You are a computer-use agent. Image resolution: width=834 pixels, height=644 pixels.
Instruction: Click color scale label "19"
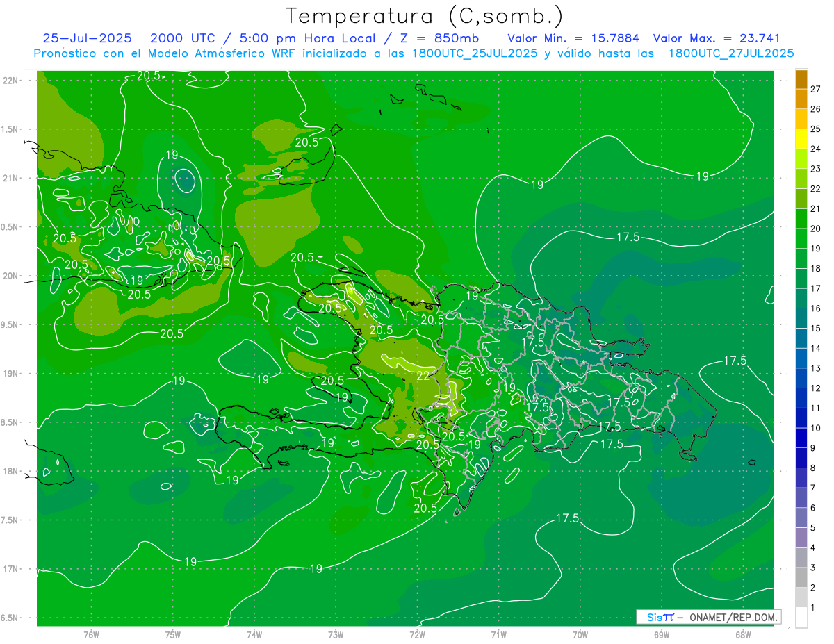pyautogui.click(x=816, y=248)
